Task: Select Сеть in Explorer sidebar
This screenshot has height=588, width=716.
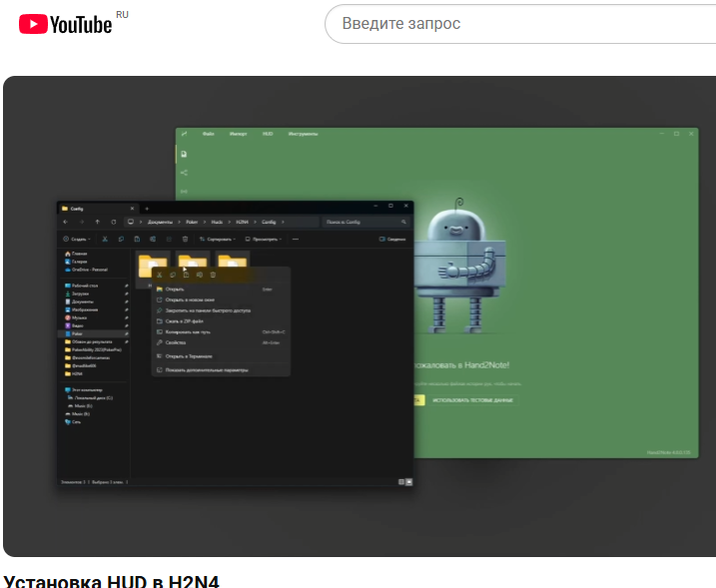Action: [73, 422]
